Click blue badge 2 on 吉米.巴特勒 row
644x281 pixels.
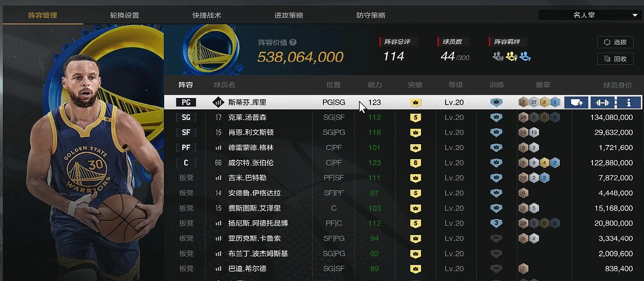click(544, 178)
